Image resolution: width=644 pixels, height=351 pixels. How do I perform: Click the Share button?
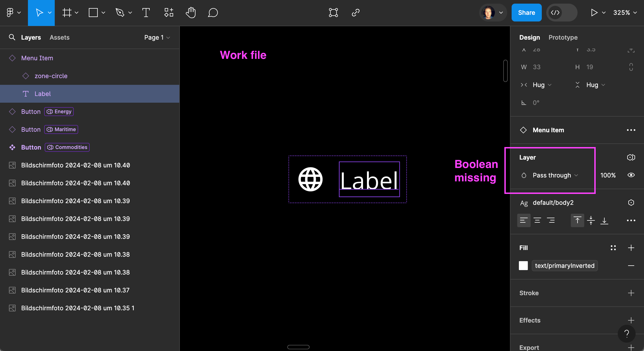526,13
